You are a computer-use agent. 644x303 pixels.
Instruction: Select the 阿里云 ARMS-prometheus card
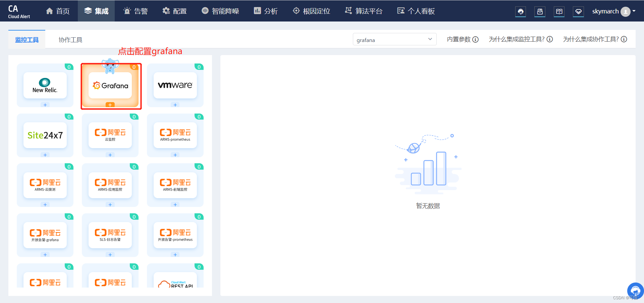click(x=175, y=135)
